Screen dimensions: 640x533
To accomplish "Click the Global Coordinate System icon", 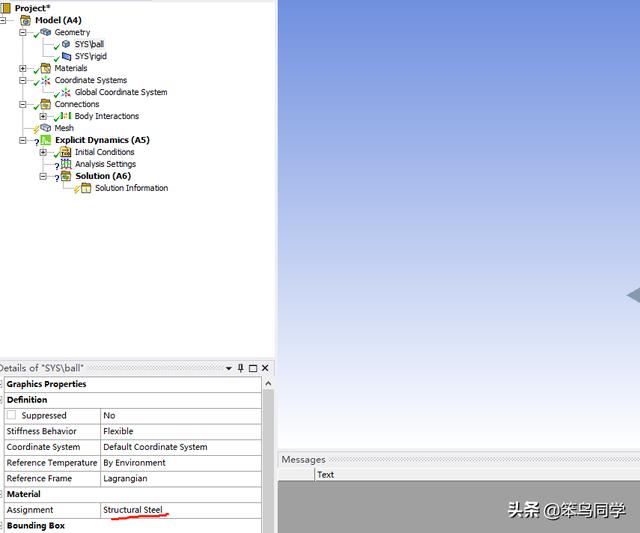I will [66, 92].
